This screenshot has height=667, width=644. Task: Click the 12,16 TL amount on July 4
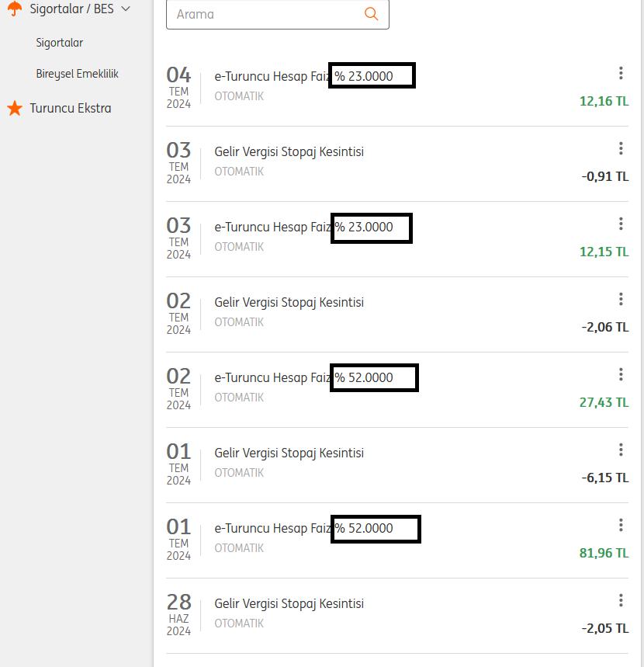(604, 101)
